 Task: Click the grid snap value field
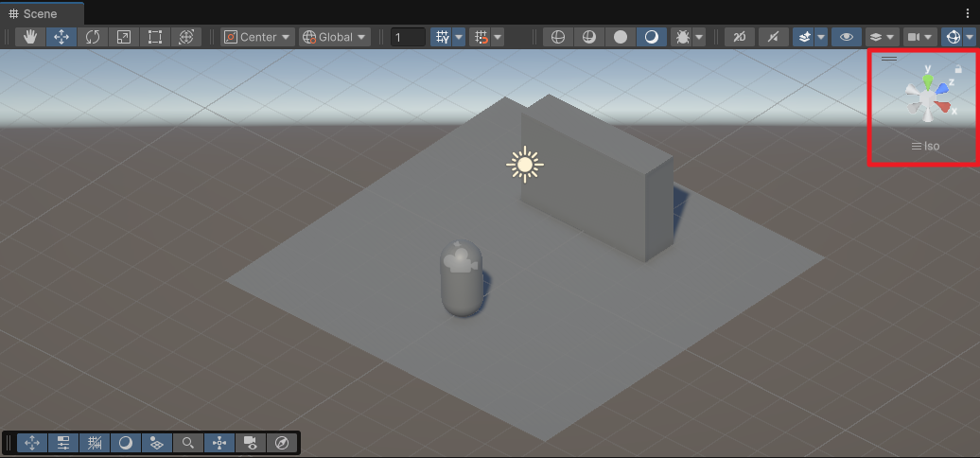pos(408,38)
